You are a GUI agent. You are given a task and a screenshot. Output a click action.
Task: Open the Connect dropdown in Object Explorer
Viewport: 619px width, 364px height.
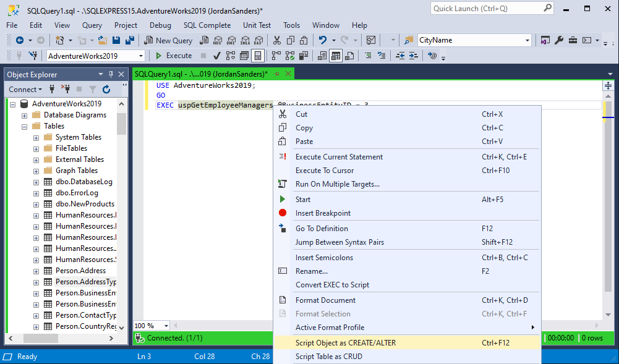(x=25, y=90)
